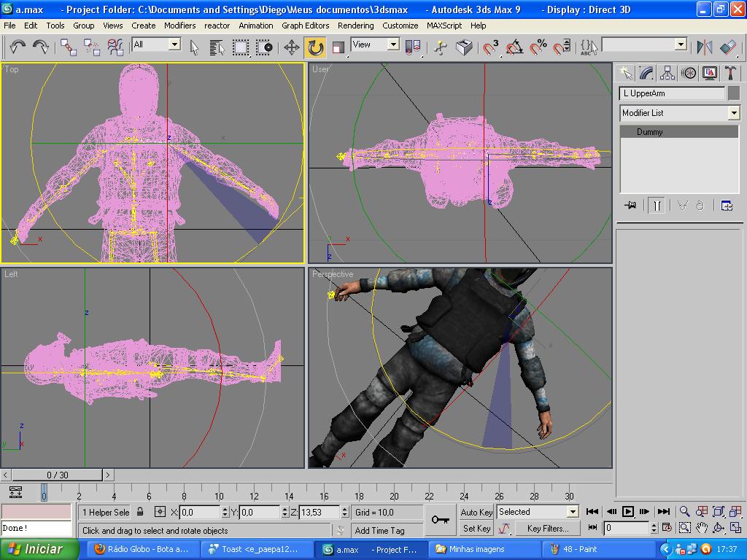
Task: Open the Motion panel wheel icon
Action: point(689,73)
